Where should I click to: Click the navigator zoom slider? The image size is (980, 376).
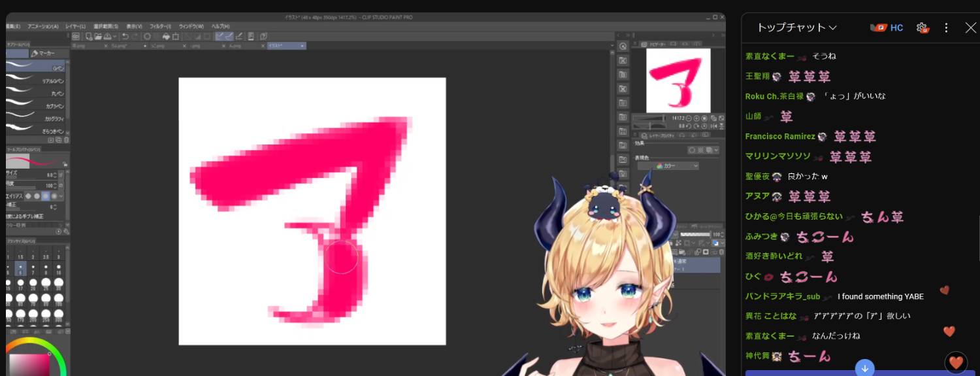click(x=649, y=118)
